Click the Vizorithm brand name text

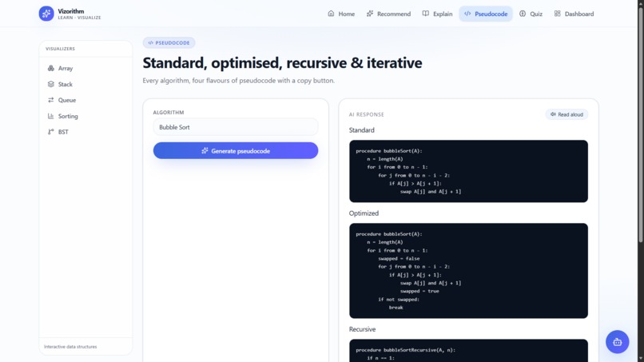71,11
